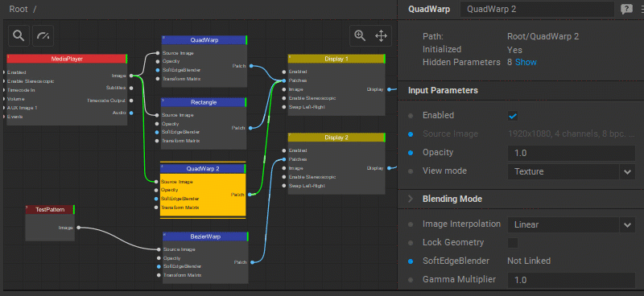
Task: Toggle link dot beside Opacity parameter
Action: coord(411,153)
